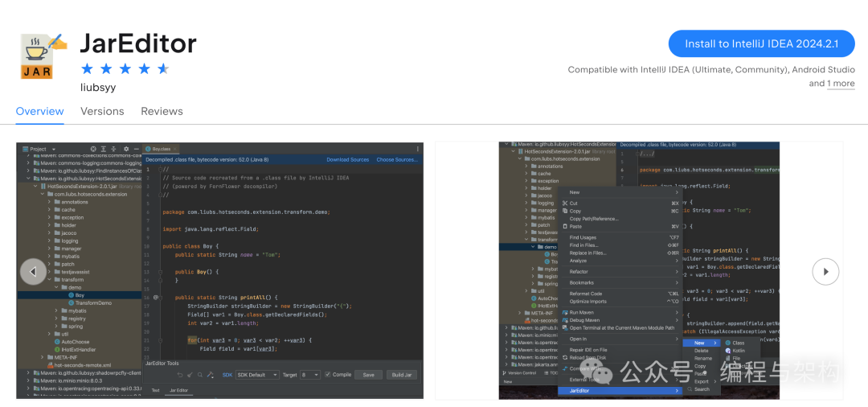The image size is (868, 407).
Task: Click the Select Opened File crosshair icon
Action: click(93, 149)
